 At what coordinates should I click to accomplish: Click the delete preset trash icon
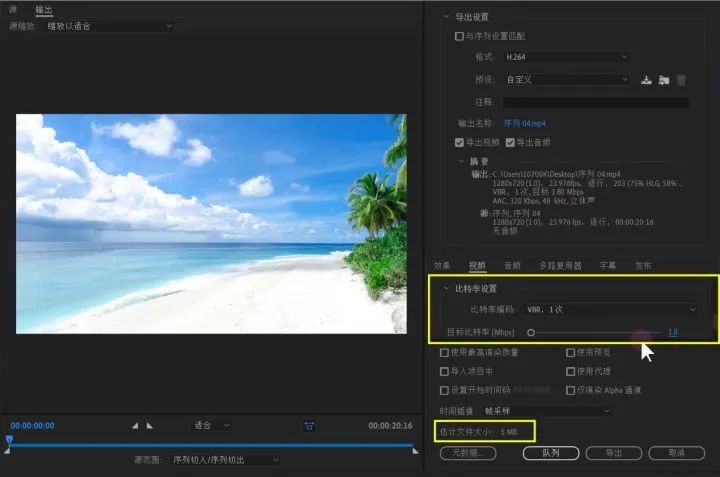(x=681, y=80)
